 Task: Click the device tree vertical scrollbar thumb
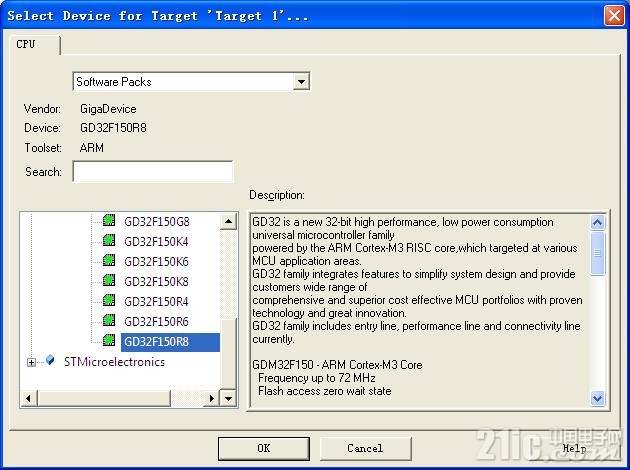point(228,354)
